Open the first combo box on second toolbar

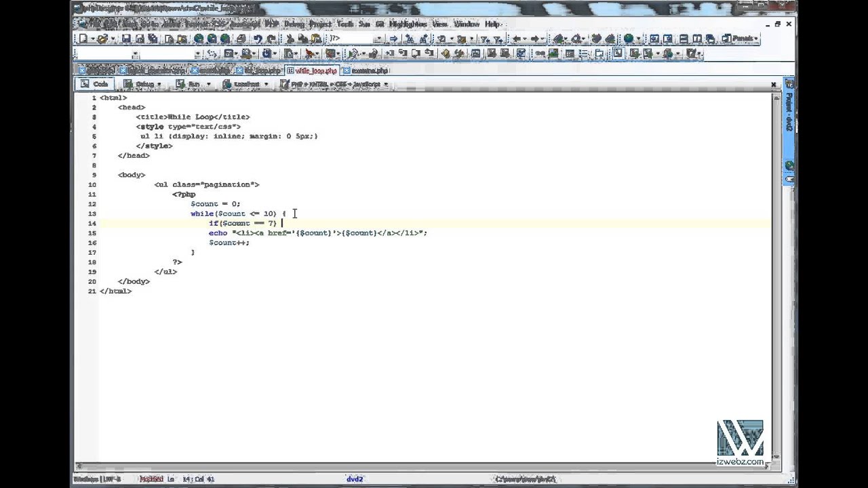pyautogui.click(x=135, y=54)
